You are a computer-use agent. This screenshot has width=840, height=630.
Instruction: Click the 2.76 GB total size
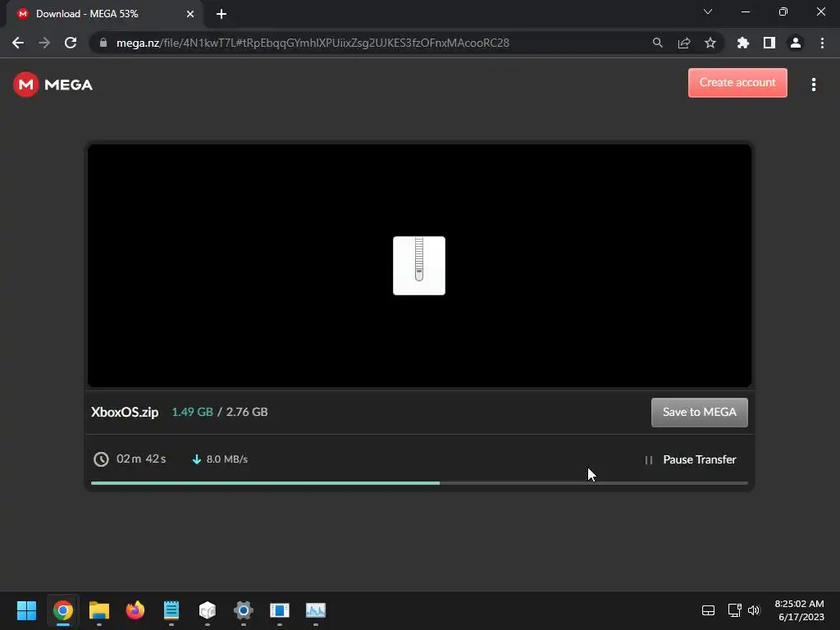click(247, 412)
